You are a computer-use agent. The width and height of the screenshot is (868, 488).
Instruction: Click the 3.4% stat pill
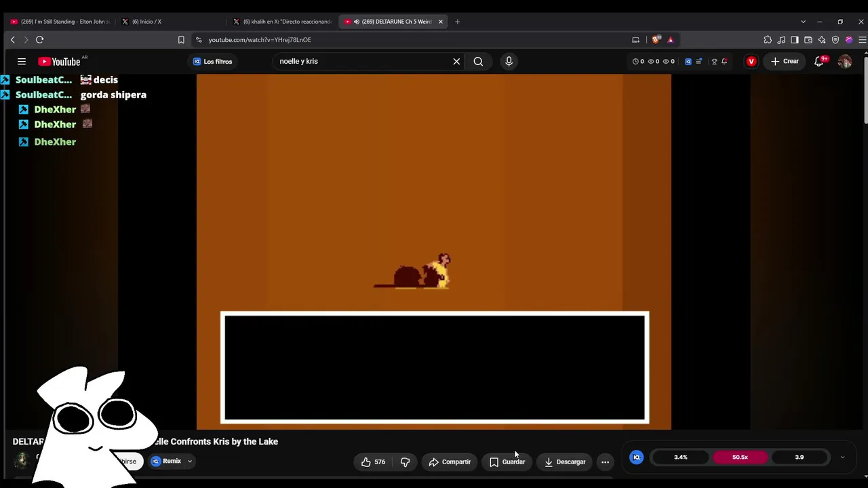[680, 457]
